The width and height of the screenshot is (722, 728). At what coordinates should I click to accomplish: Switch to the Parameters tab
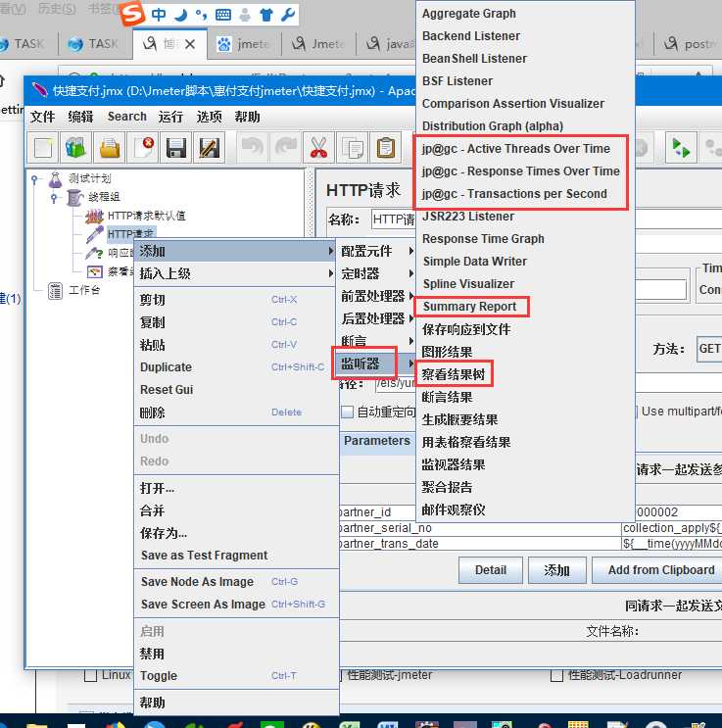(x=377, y=441)
